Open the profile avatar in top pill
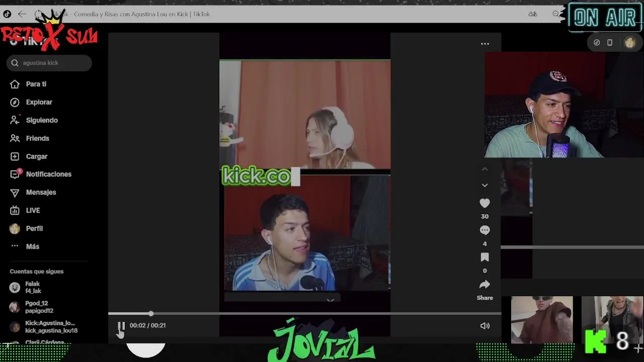Image resolution: width=644 pixels, height=362 pixels. pos(630,43)
